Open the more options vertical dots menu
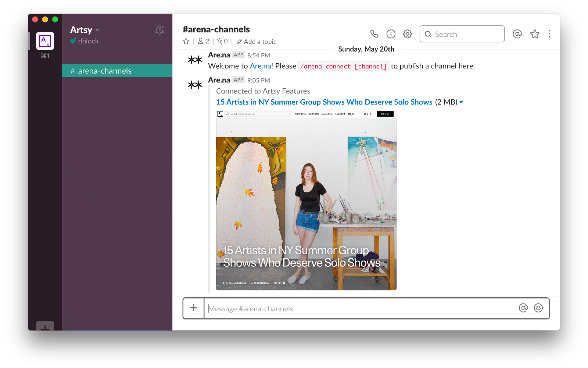This screenshot has height=368, width=588. pyautogui.click(x=549, y=34)
